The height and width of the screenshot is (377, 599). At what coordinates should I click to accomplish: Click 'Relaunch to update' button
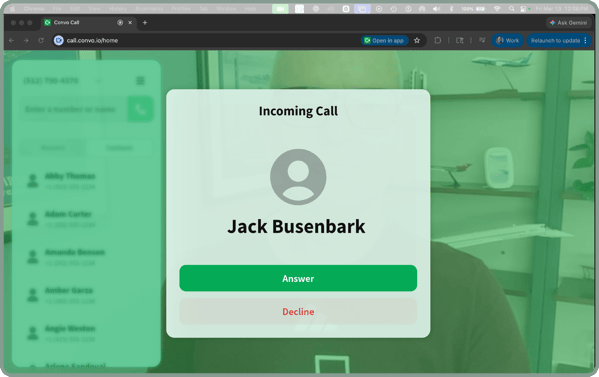click(x=559, y=40)
